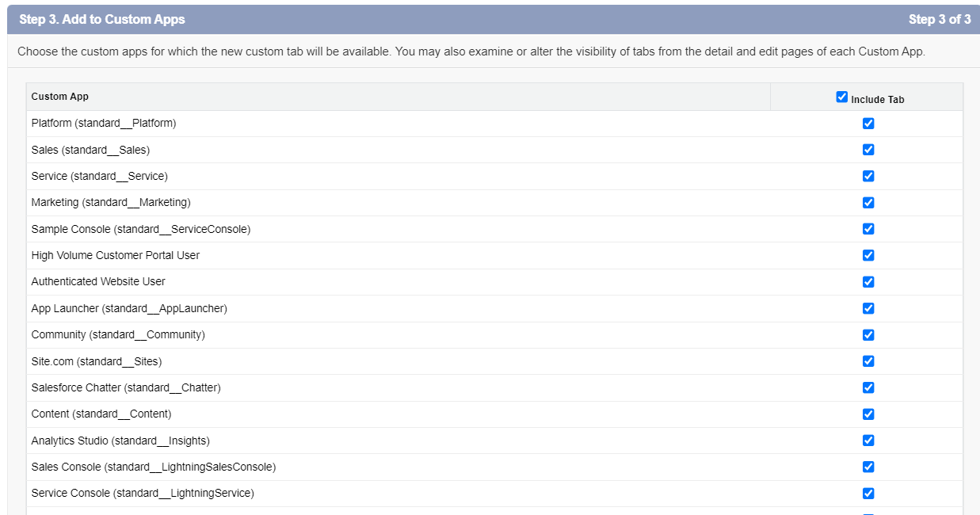
Task: Click 'Authenticated Website User' row text
Action: [98, 281]
